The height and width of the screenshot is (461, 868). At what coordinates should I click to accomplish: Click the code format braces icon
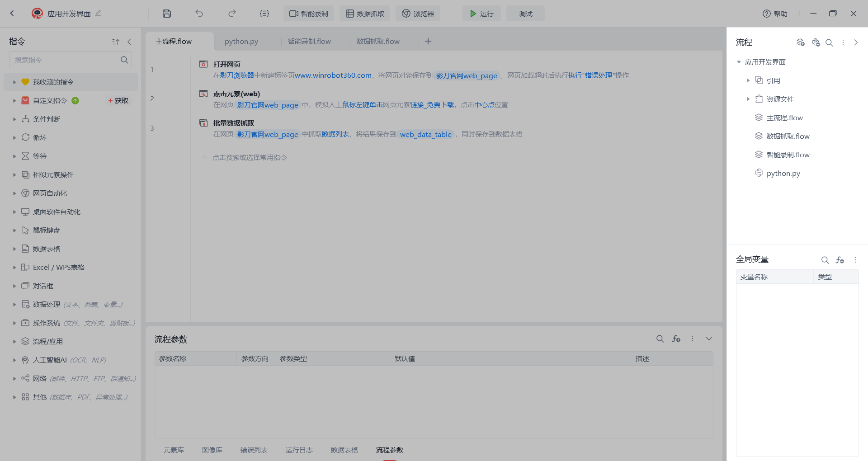pyautogui.click(x=264, y=14)
